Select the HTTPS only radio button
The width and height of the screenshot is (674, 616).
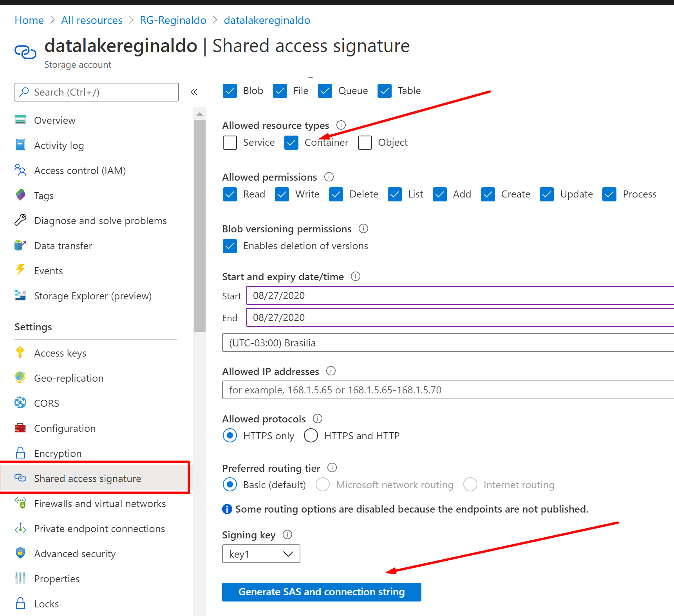tap(230, 435)
